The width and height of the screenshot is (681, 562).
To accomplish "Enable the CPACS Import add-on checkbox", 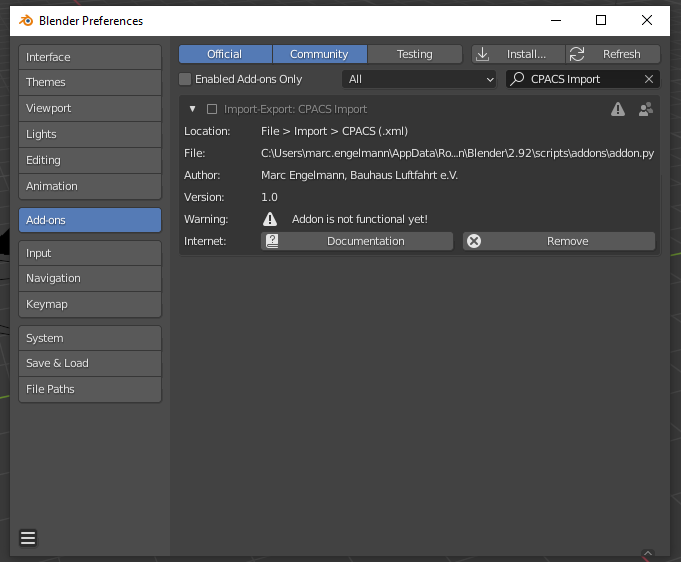I will [212, 109].
